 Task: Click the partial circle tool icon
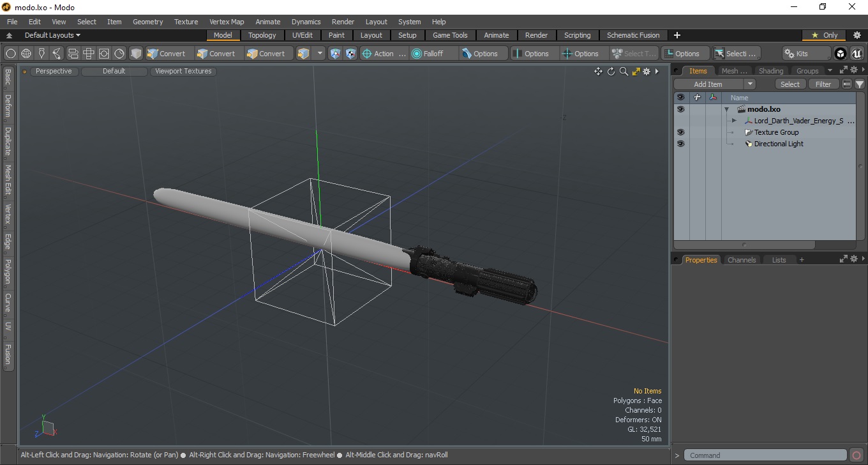tap(119, 54)
